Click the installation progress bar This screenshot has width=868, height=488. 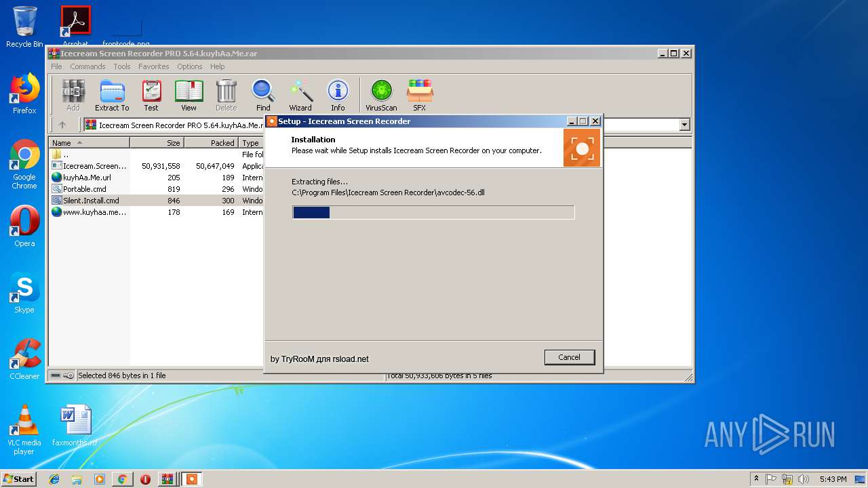point(433,213)
